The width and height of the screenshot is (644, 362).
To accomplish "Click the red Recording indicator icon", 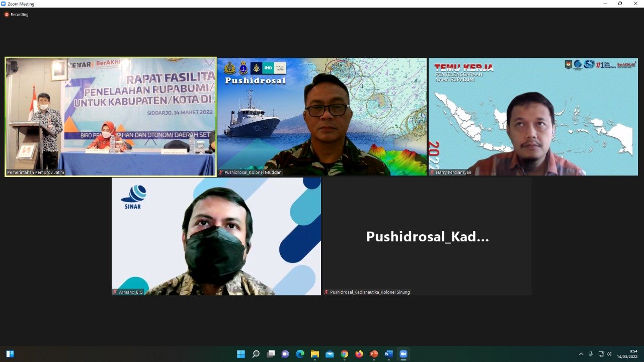I will tap(7, 15).
